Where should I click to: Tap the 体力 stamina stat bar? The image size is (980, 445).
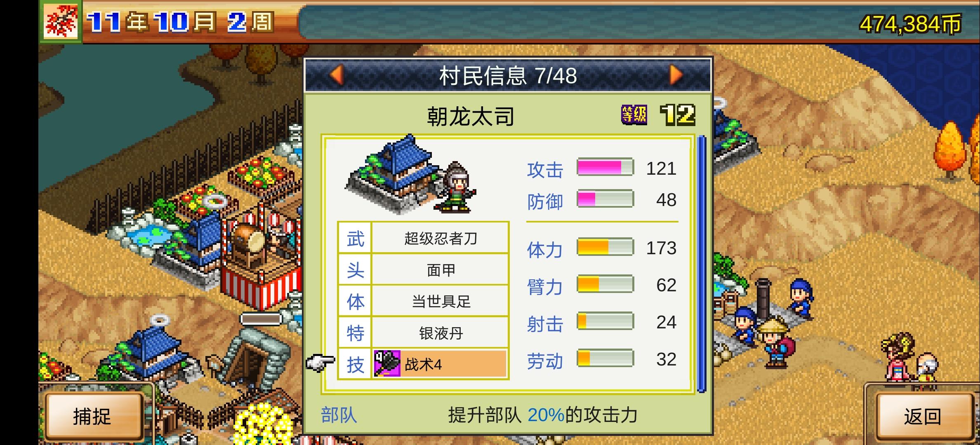point(605,247)
